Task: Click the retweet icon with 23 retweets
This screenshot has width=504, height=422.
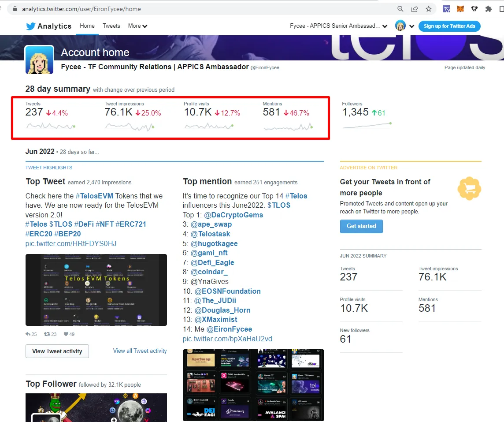Action: (x=47, y=334)
